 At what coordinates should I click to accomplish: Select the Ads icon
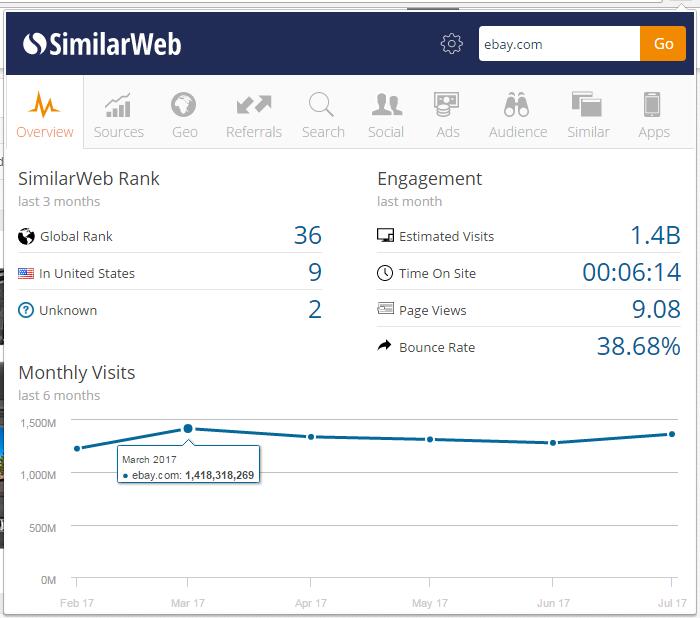point(447,104)
